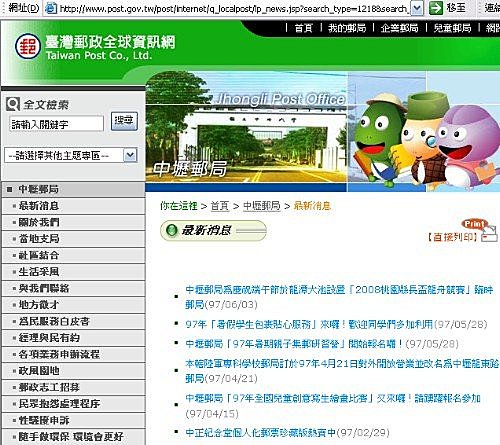Click 臺灣郵政全球資訊網 site title
The width and height of the screenshot is (500, 445).
click(x=110, y=42)
